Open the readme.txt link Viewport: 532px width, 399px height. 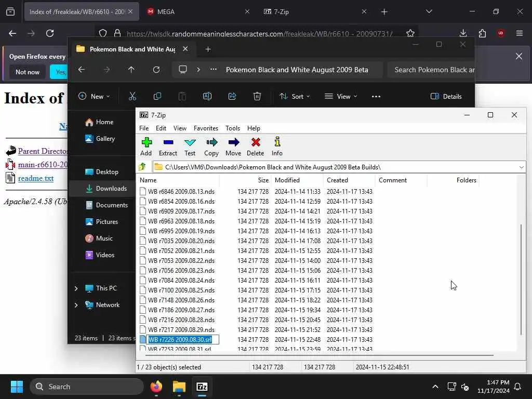pos(36,178)
